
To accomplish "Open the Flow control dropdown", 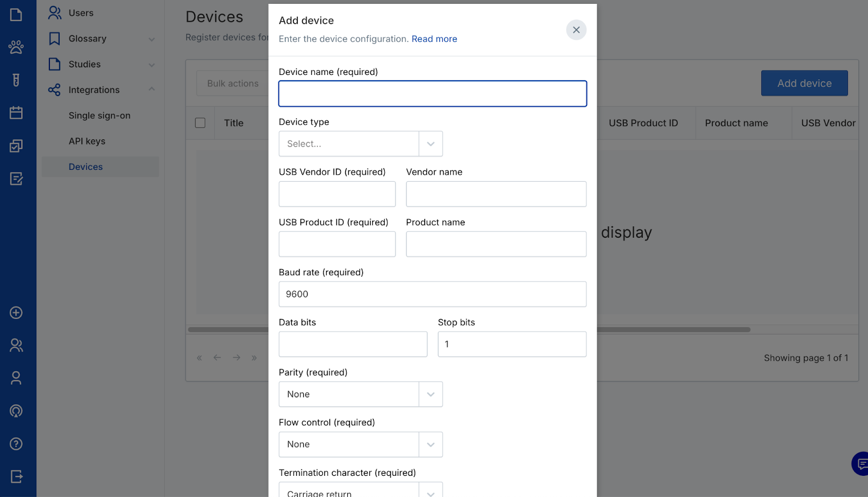I will pos(360,444).
